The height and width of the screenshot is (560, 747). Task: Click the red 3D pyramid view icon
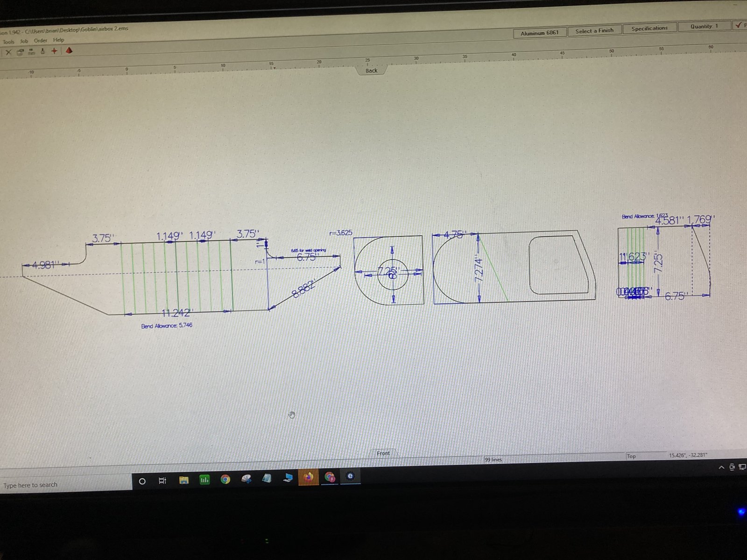pos(69,50)
